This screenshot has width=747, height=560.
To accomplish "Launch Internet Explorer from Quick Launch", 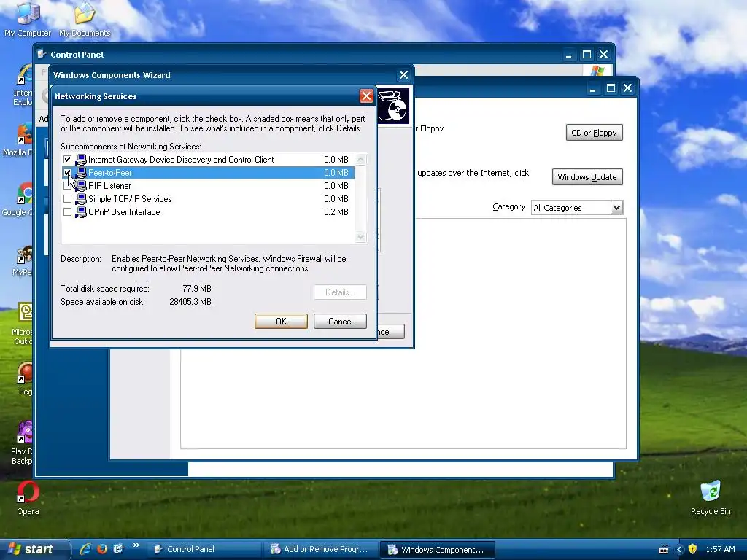I will pos(86,549).
